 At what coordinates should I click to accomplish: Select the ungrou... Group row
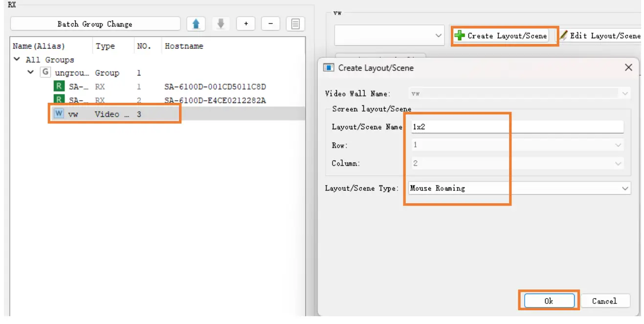tap(157, 72)
